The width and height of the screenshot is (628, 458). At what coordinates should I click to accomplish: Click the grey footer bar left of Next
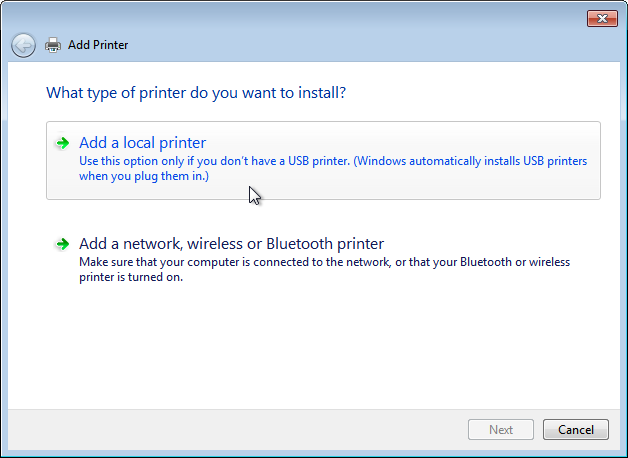tap(236, 430)
